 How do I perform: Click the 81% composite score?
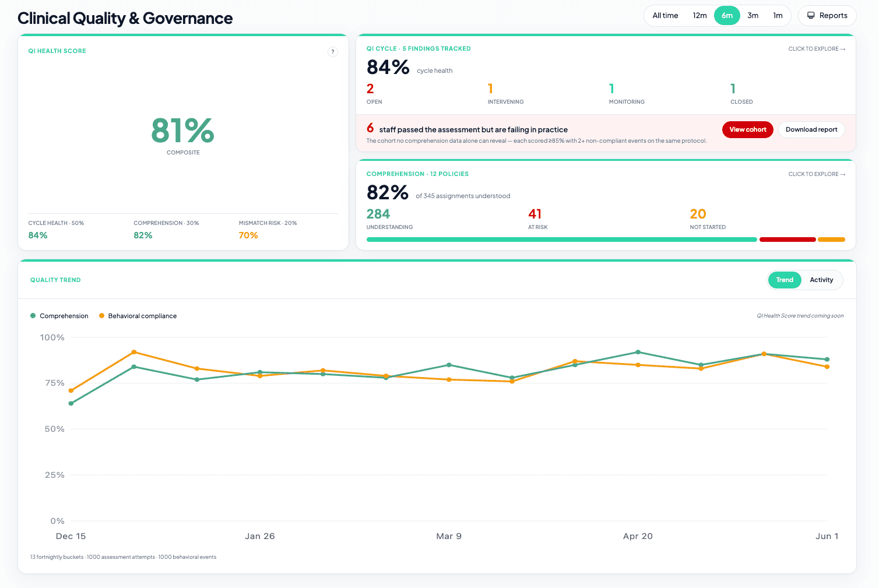coord(183,131)
